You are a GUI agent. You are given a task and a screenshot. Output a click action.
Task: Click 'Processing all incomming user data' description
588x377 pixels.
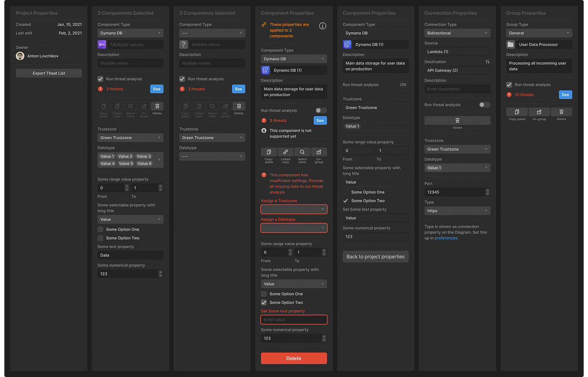539,66
